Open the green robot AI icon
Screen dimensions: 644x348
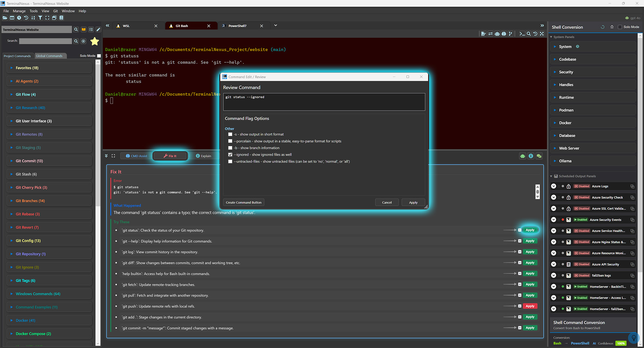(x=523, y=156)
